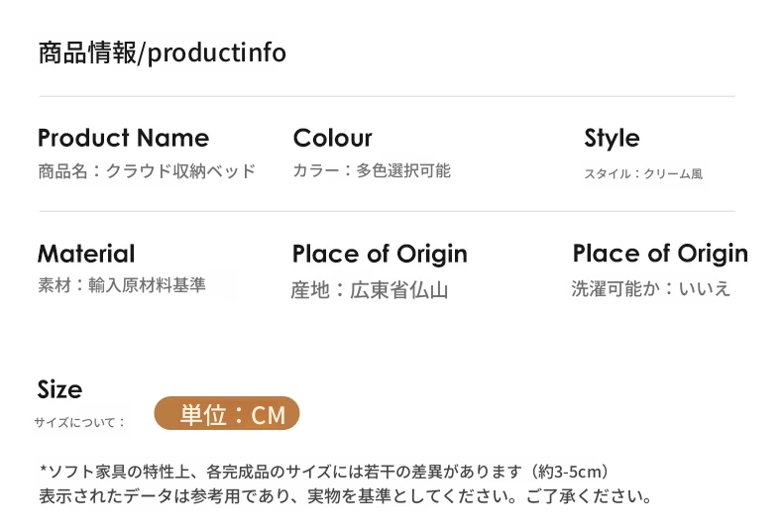This screenshot has height=532, width=783.
Task: Click the Product Name label
Action: pos(123,139)
